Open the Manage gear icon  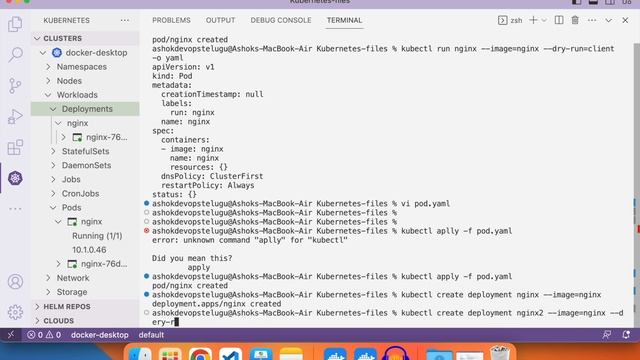[x=15, y=312]
